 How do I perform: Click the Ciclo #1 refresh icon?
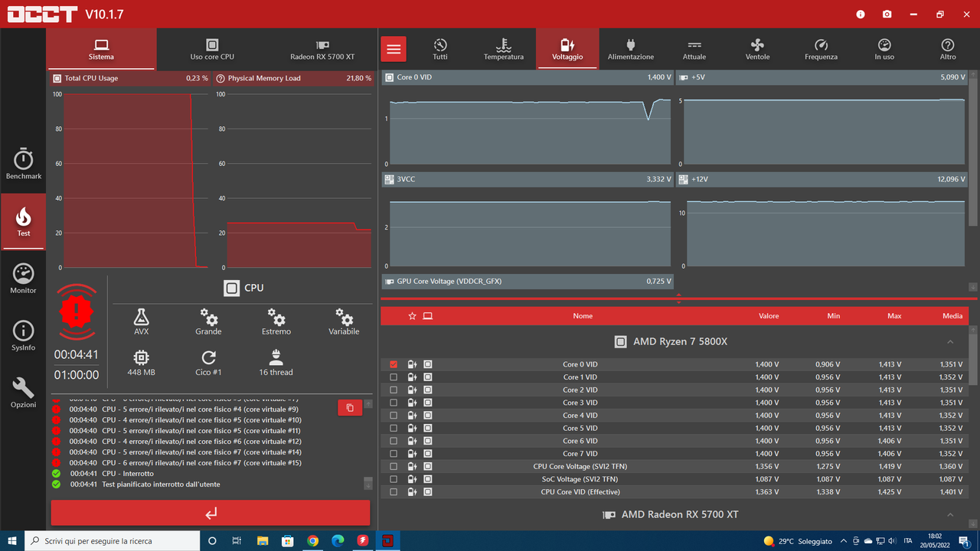point(208,363)
